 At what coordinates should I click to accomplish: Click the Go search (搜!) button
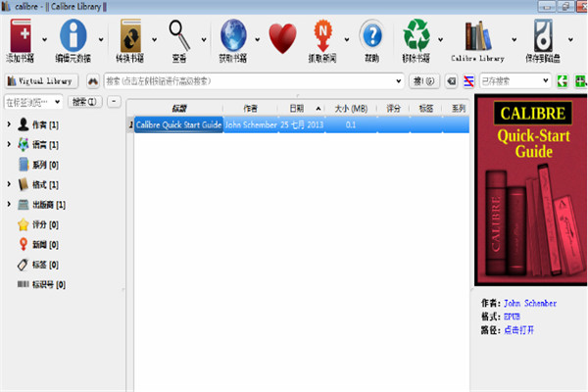click(423, 81)
